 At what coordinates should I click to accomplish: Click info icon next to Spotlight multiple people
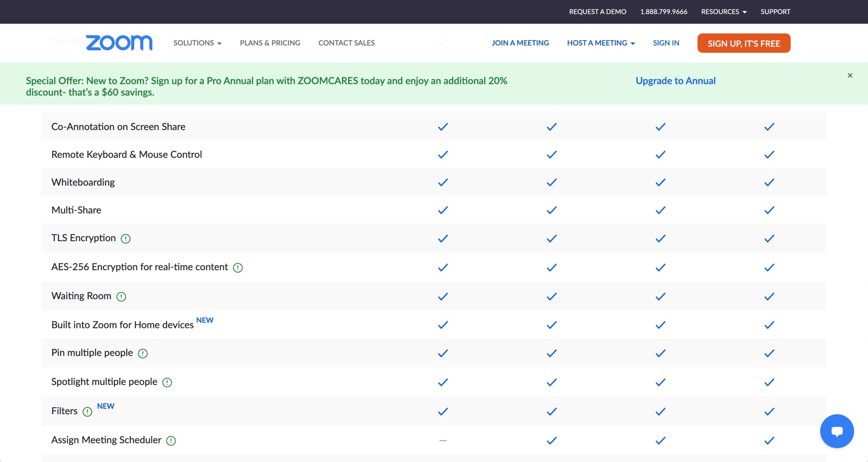tap(167, 383)
